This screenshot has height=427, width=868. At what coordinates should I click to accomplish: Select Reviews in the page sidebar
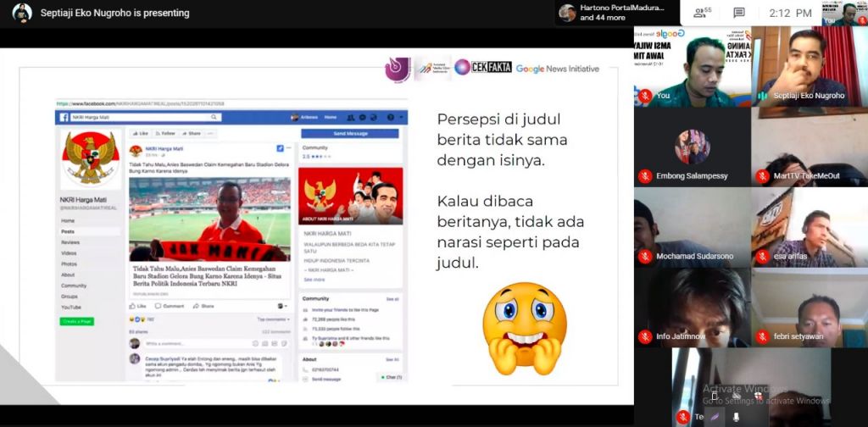point(70,242)
